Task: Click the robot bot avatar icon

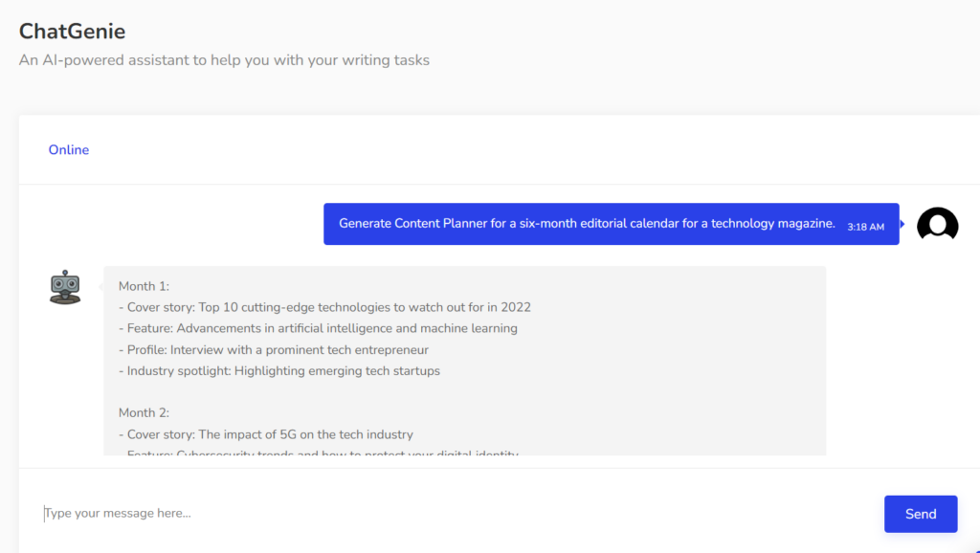Action: pos(65,287)
